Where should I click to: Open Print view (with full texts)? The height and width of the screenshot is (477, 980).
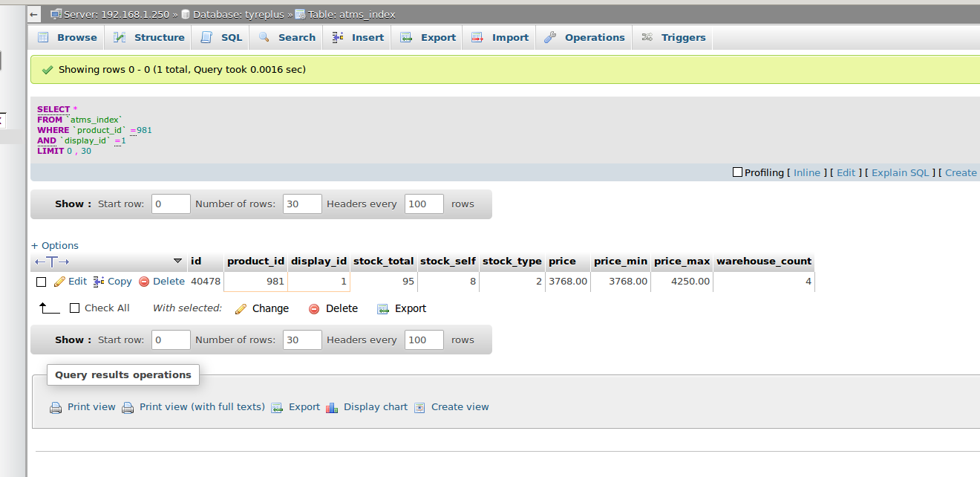pyautogui.click(x=194, y=407)
